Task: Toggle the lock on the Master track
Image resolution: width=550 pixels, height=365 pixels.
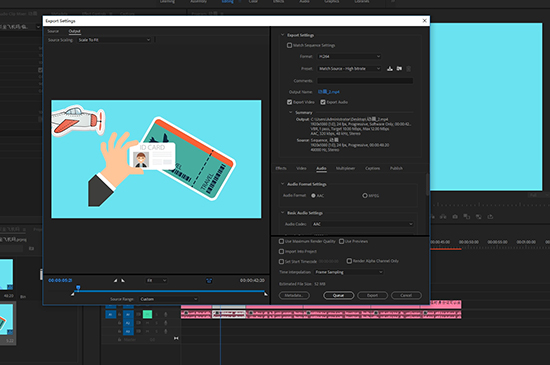Action: [x=119, y=340]
